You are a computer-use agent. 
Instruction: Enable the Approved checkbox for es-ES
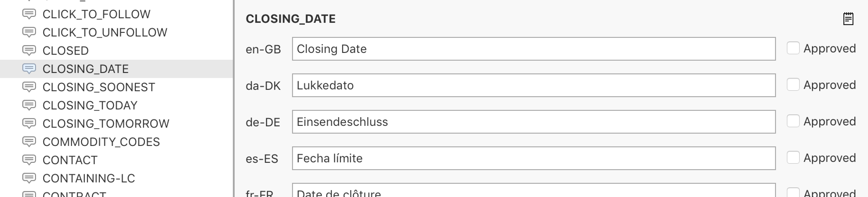tap(793, 158)
